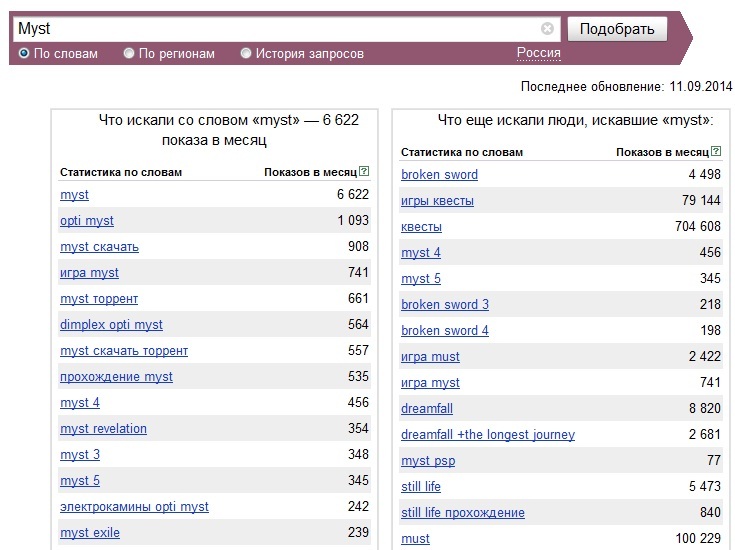Open the 'квесты' link
735x550 pixels.
(x=421, y=226)
